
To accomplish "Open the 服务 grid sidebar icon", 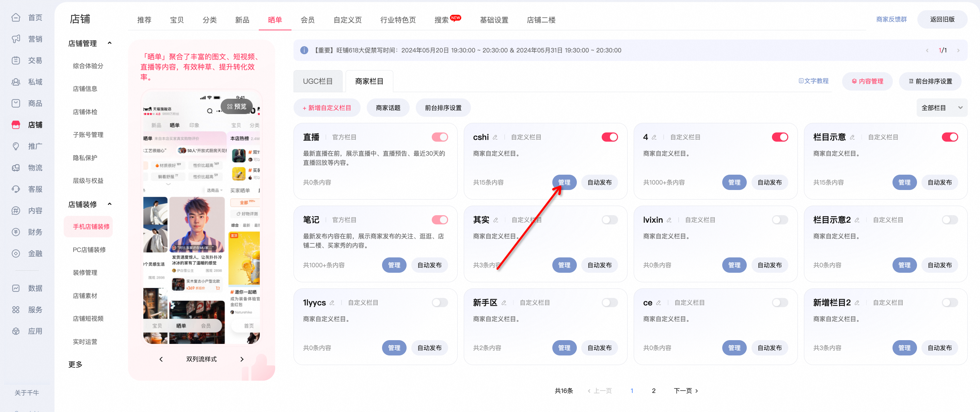I will tap(16, 310).
